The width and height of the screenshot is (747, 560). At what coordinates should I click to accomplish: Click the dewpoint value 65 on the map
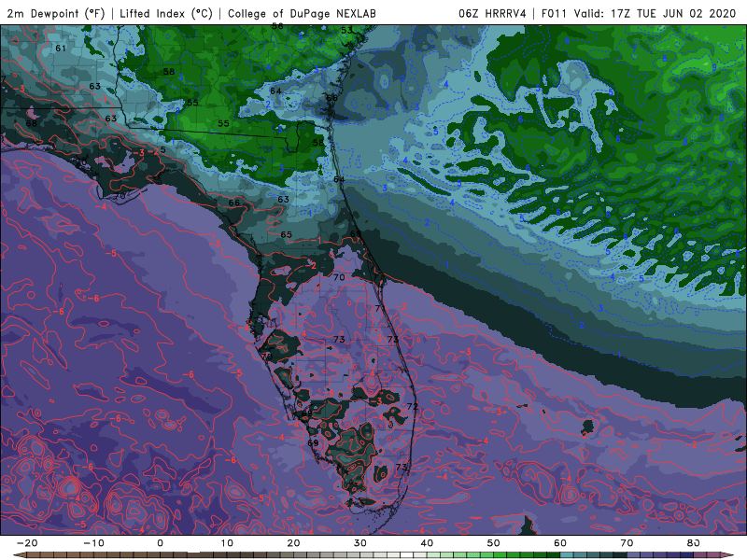(286, 234)
